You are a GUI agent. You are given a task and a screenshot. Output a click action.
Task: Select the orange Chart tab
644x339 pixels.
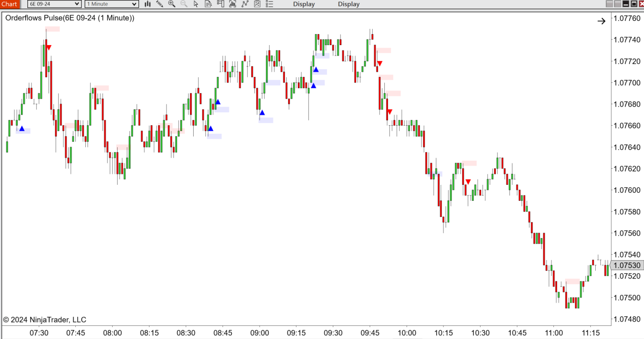[10, 4]
